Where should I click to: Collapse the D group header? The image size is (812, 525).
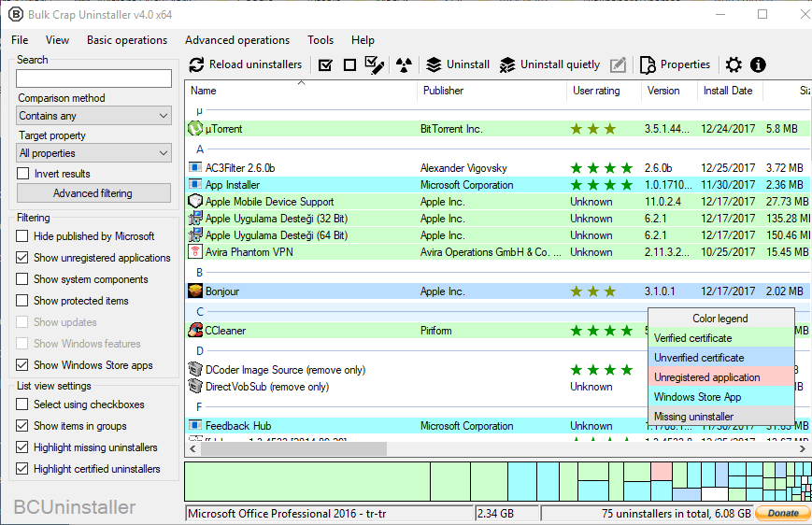(x=200, y=351)
